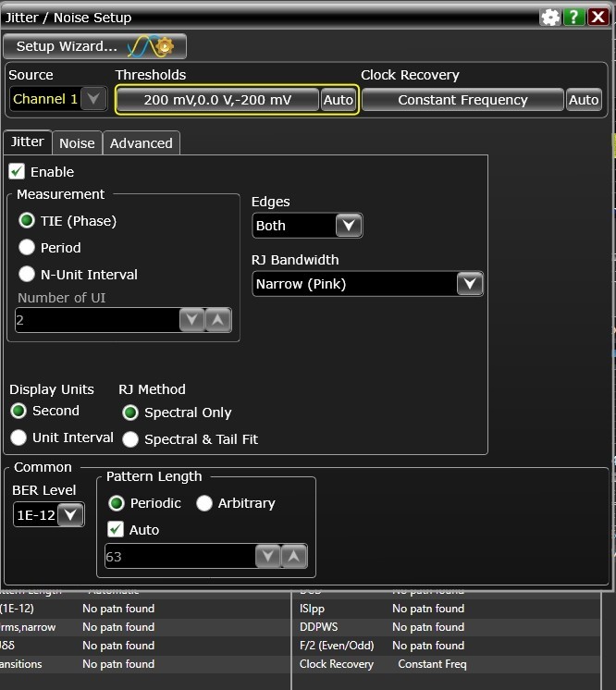Switch to the Noise tab
The image size is (616, 690).
[77, 143]
